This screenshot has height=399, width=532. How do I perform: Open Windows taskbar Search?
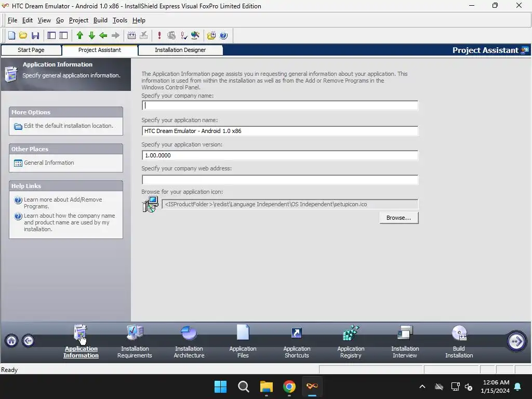pyautogui.click(x=244, y=387)
